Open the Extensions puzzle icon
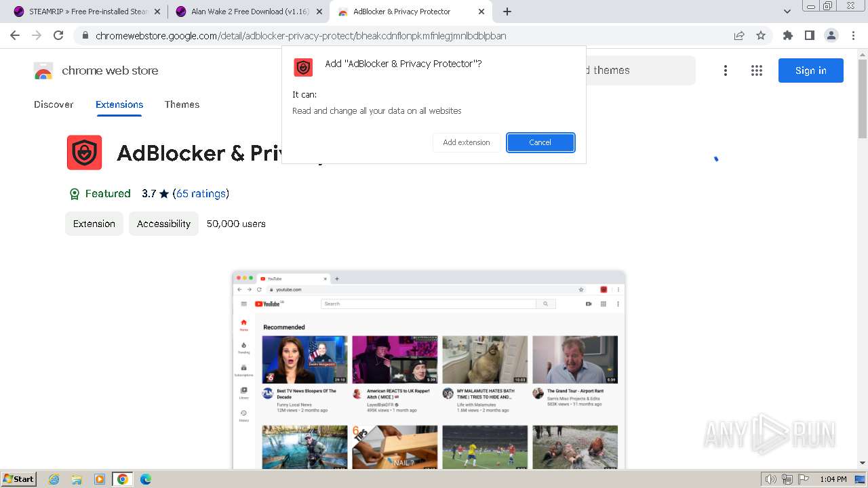Image resolution: width=868 pixels, height=488 pixels. click(x=787, y=35)
